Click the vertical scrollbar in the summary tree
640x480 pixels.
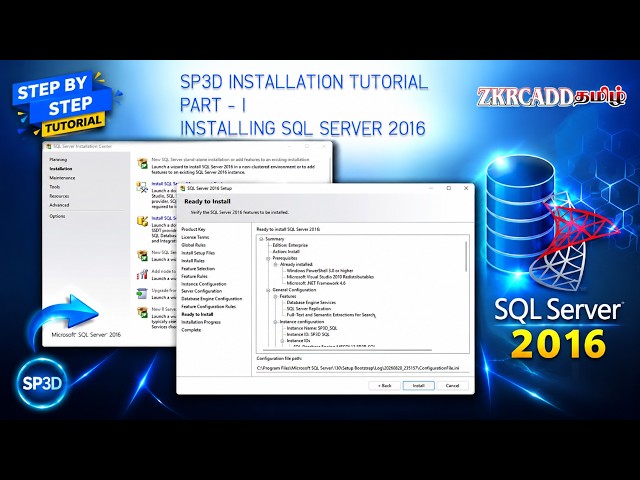tap(466, 256)
